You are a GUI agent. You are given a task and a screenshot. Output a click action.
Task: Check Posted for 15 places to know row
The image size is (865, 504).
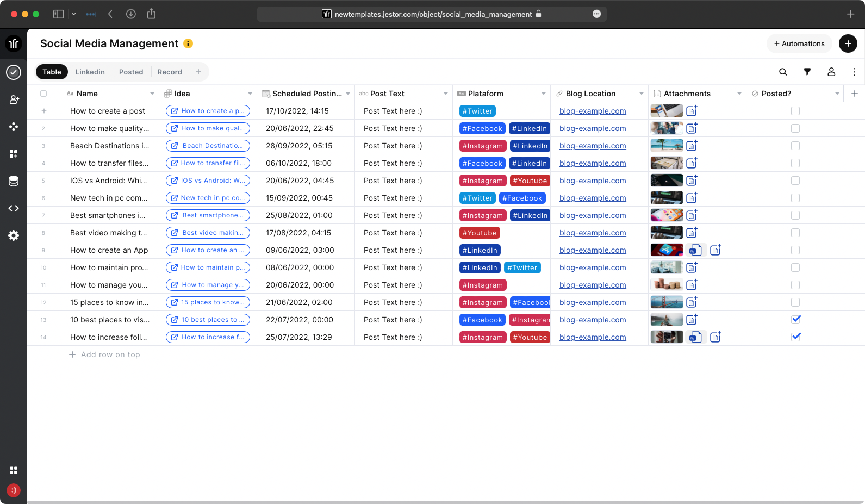[x=795, y=302]
